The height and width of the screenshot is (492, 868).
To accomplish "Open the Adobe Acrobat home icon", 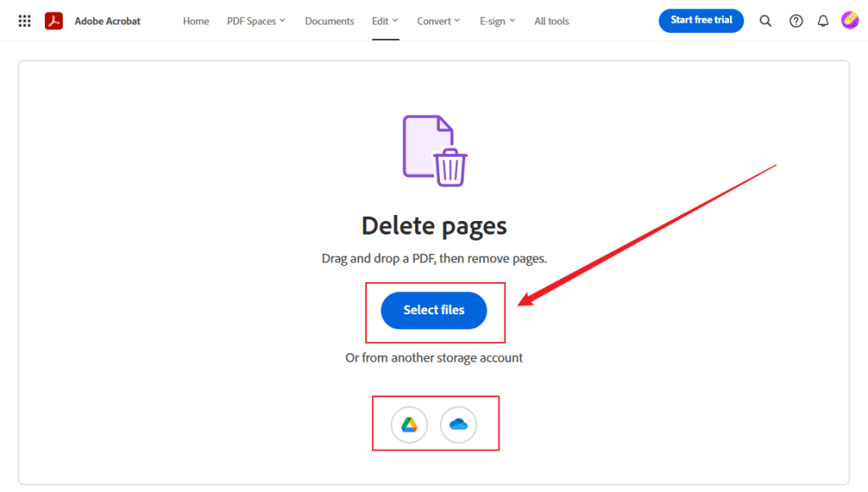I will click(x=53, y=20).
